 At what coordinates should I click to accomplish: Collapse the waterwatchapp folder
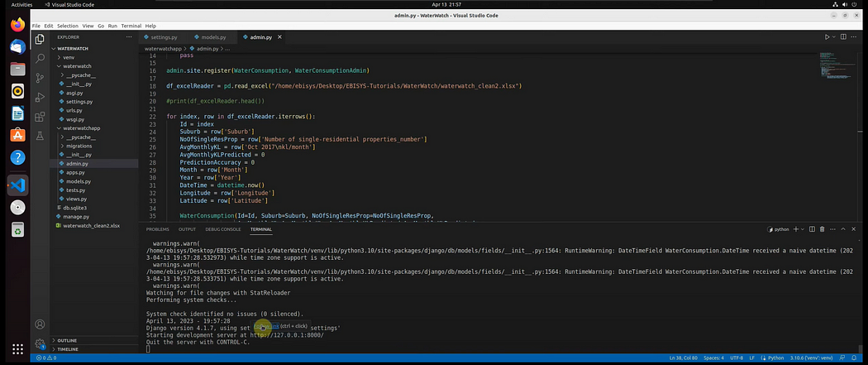point(81,128)
